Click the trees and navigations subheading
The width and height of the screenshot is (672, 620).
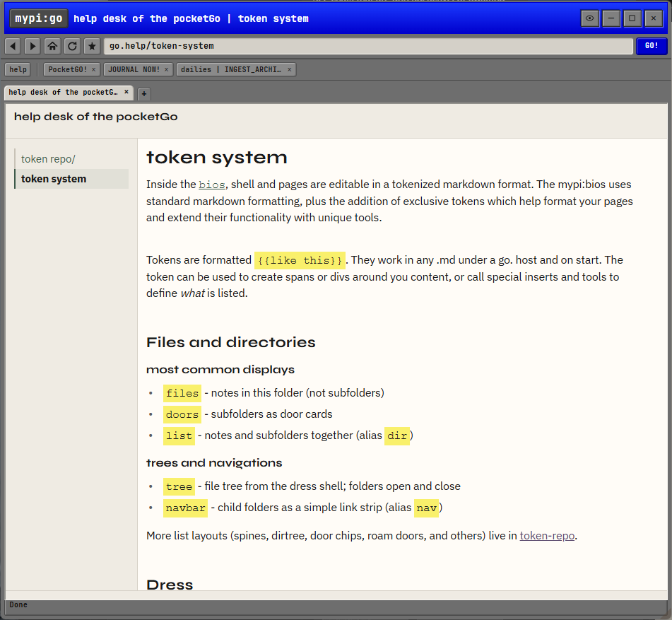[214, 462]
